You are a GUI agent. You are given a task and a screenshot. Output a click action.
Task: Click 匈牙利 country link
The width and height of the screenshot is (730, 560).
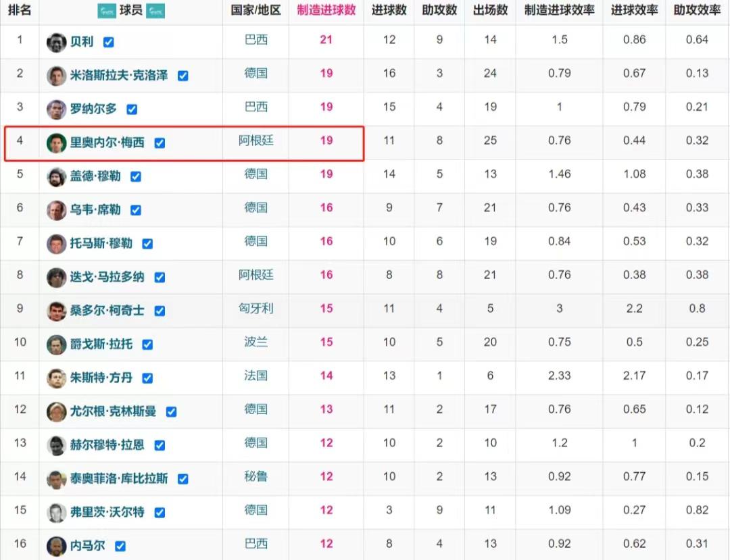click(x=256, y=309)
